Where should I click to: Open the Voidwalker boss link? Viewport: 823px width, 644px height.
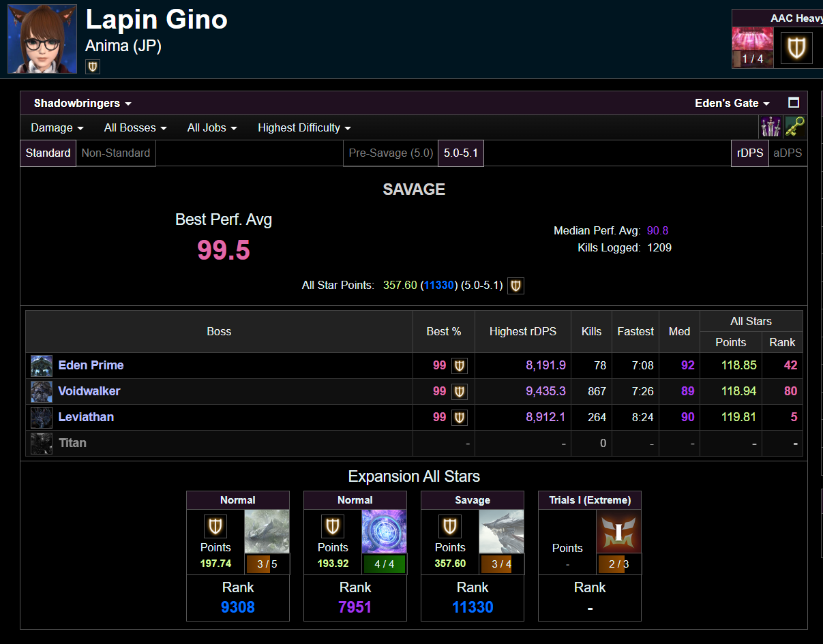pyautogui.click(x=89, y=391)
